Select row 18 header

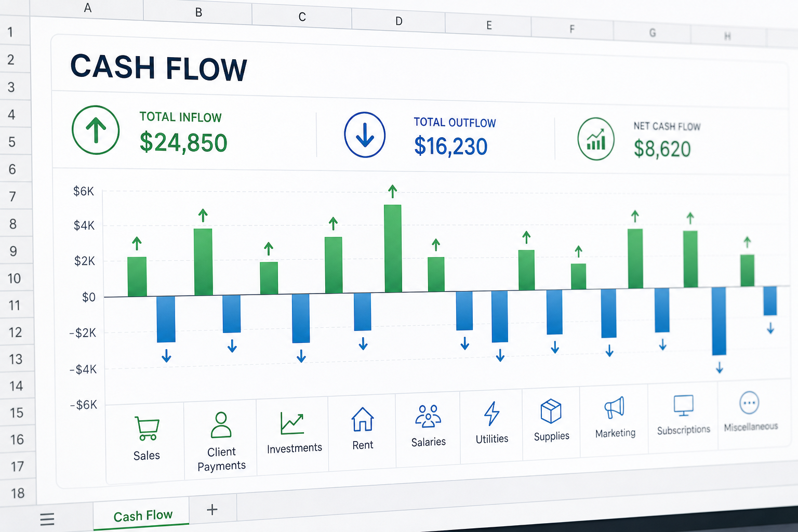(17, 493)
